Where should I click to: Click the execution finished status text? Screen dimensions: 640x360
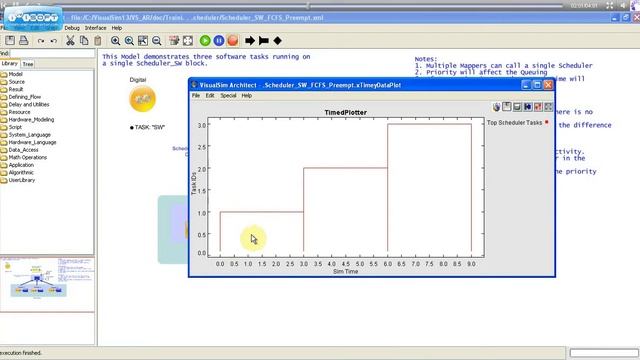tap(21, 353)
